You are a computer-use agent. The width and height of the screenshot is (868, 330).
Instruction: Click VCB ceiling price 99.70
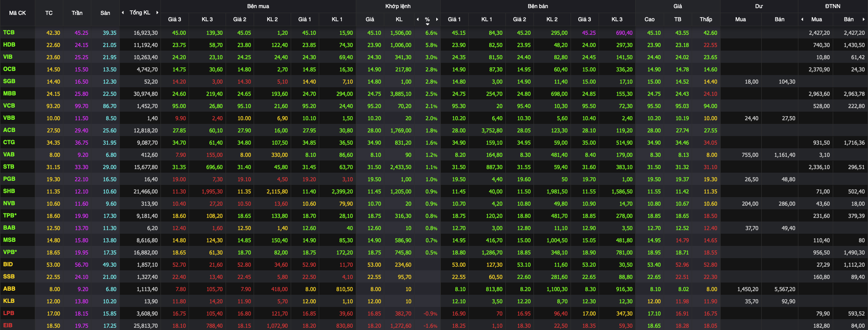[x=81, y=106]
